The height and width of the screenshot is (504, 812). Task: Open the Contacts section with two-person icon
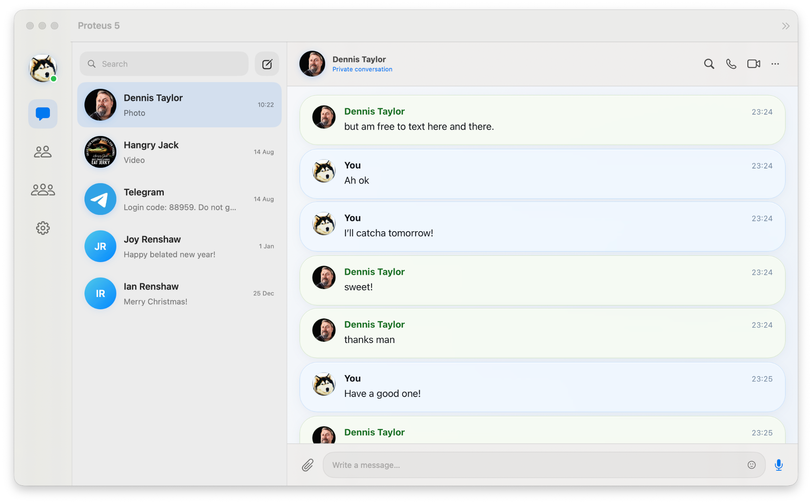(x=43, y=151)
